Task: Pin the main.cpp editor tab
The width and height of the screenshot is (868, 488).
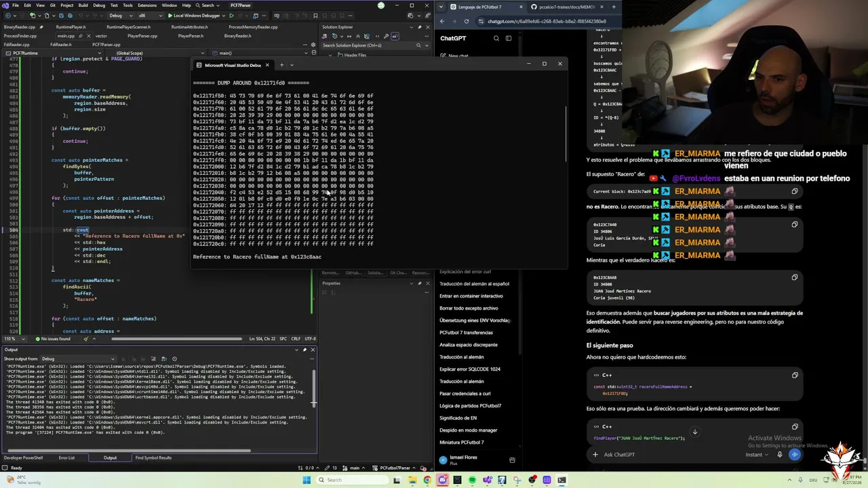Action: coord(79,36)
